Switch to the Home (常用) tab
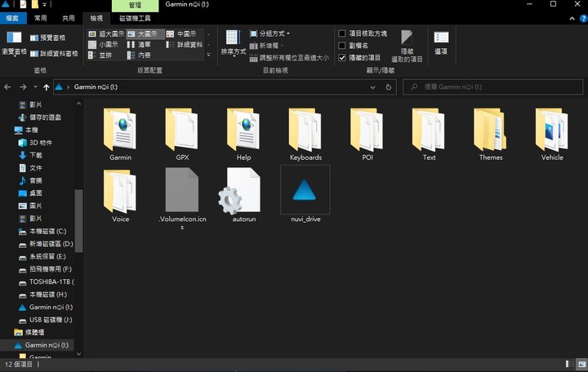 pos(41,18)
